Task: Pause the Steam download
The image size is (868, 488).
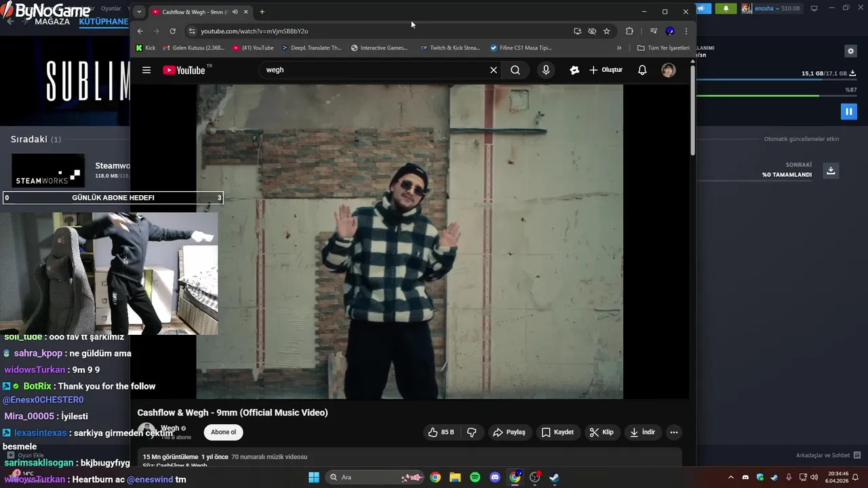Action: click(x=848, y=111)
